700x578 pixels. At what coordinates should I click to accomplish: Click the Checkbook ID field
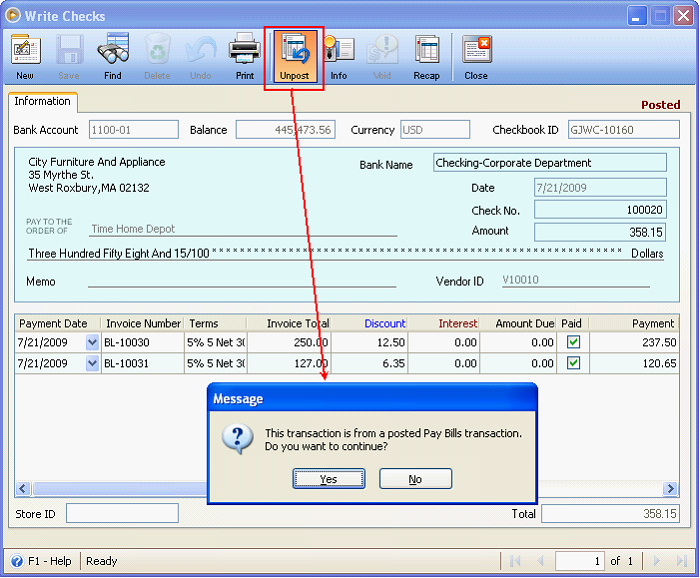point(624,130)
